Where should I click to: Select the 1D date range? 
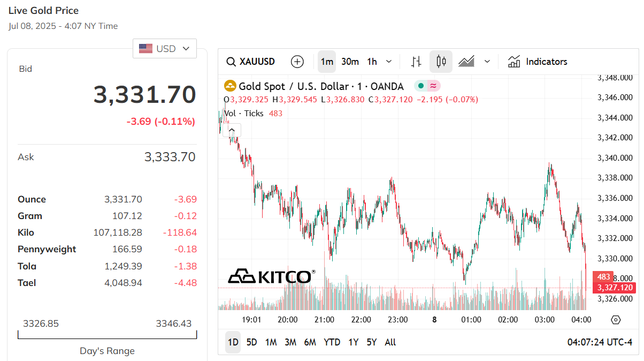[x=233, y=342]
